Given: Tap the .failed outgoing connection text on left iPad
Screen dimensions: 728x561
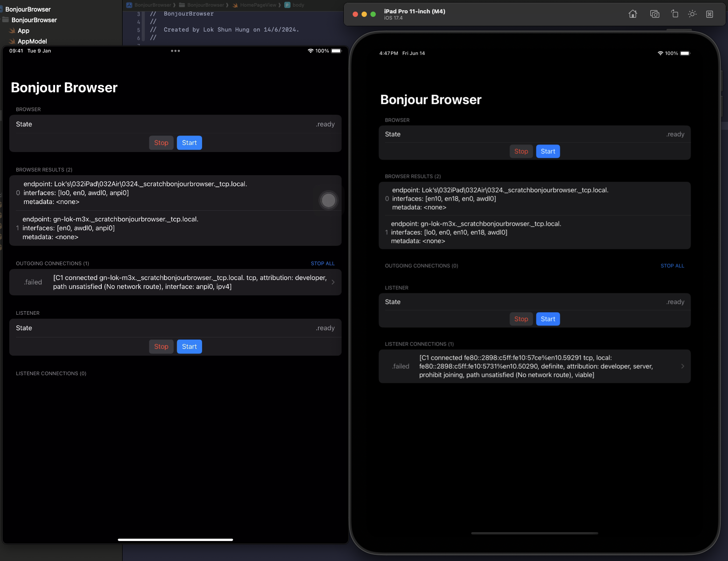Looking at the screenshot, I should click(33, 282).
